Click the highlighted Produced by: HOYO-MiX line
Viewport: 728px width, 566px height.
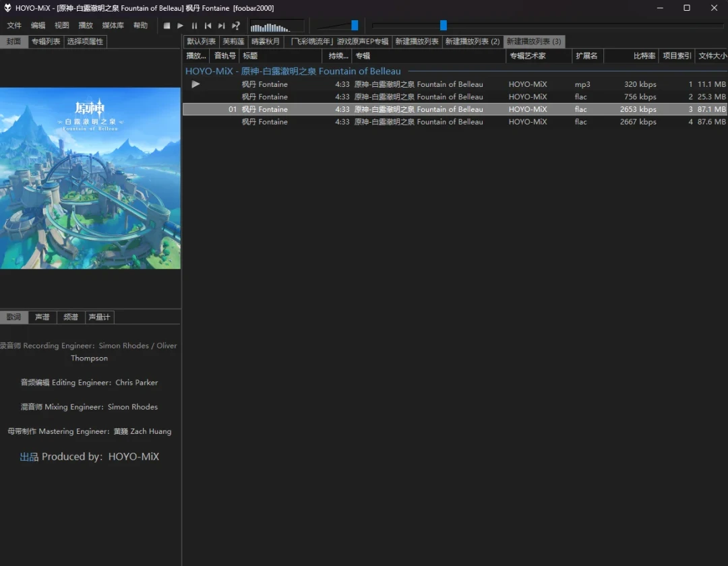(x=89, y=457)
